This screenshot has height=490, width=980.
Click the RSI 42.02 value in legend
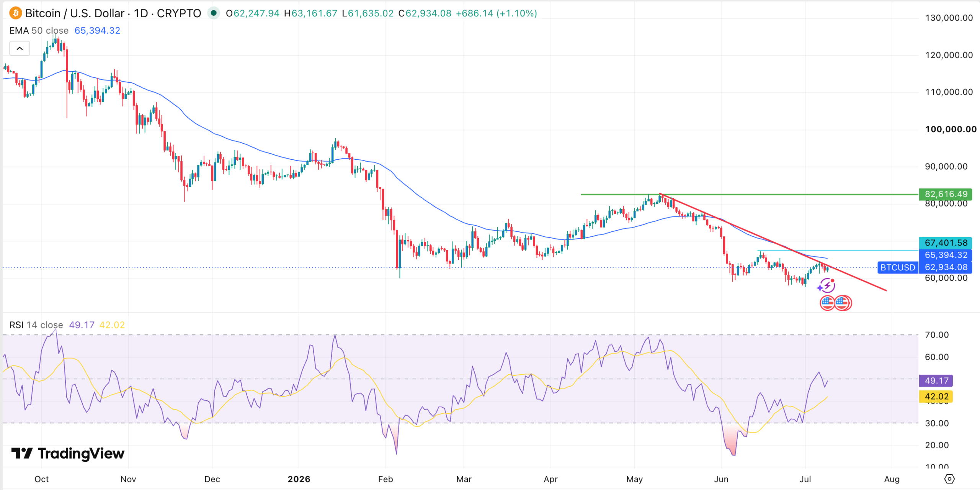(x=112, y=325)
